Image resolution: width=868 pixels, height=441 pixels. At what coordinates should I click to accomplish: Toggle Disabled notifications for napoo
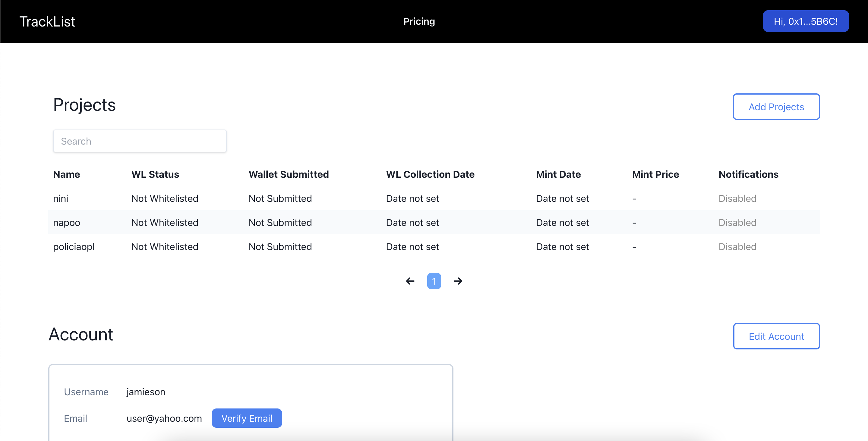pyautogui.click(x=737, y=223)
